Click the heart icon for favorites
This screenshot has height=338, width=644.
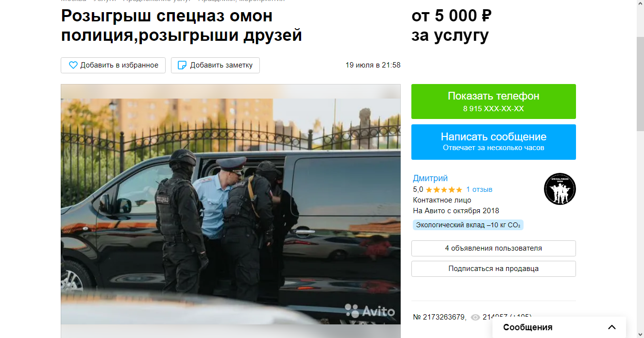point(73,65)
